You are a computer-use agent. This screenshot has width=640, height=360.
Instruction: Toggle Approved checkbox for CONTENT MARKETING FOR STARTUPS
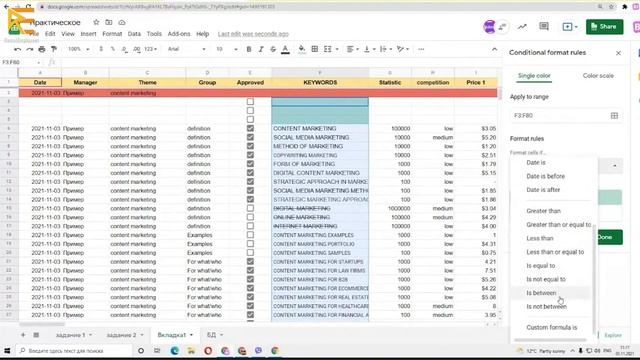click(x=250, y=262)
